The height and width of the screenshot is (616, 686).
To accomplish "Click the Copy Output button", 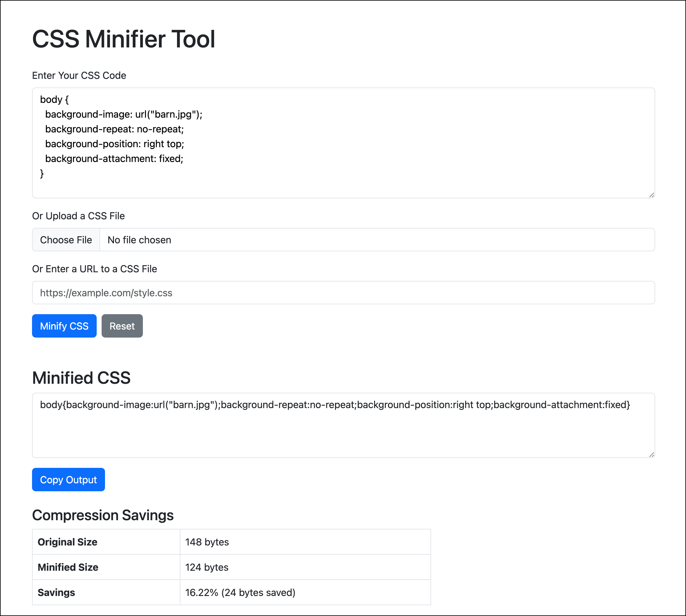I will tap(68, 479).
